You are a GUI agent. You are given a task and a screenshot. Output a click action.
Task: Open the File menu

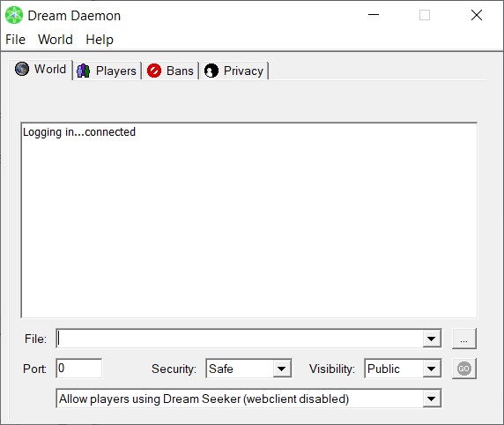click(x=15, y=40)
